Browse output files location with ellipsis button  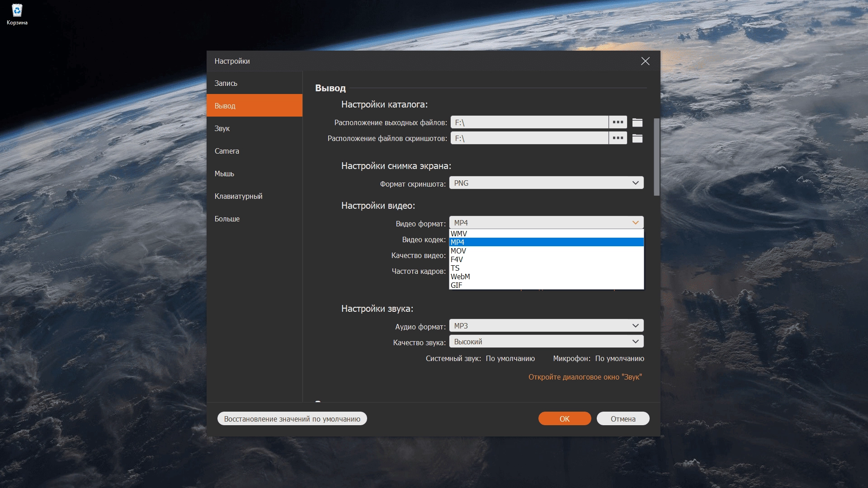tap(618, 122)
